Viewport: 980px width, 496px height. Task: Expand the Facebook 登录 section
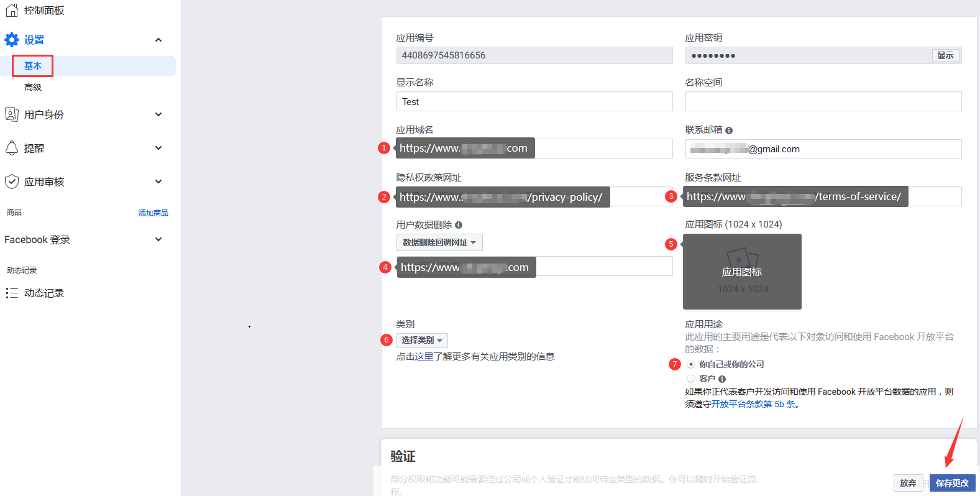pos(158,239)
